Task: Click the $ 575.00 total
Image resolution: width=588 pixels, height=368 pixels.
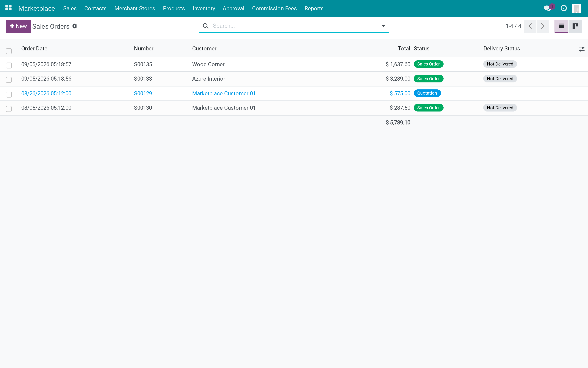Action: pyautogui.click(x=400, y=93)
